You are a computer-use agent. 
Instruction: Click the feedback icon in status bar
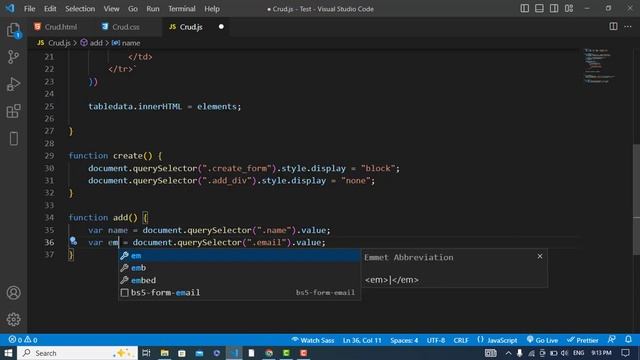tap(611, 340)
